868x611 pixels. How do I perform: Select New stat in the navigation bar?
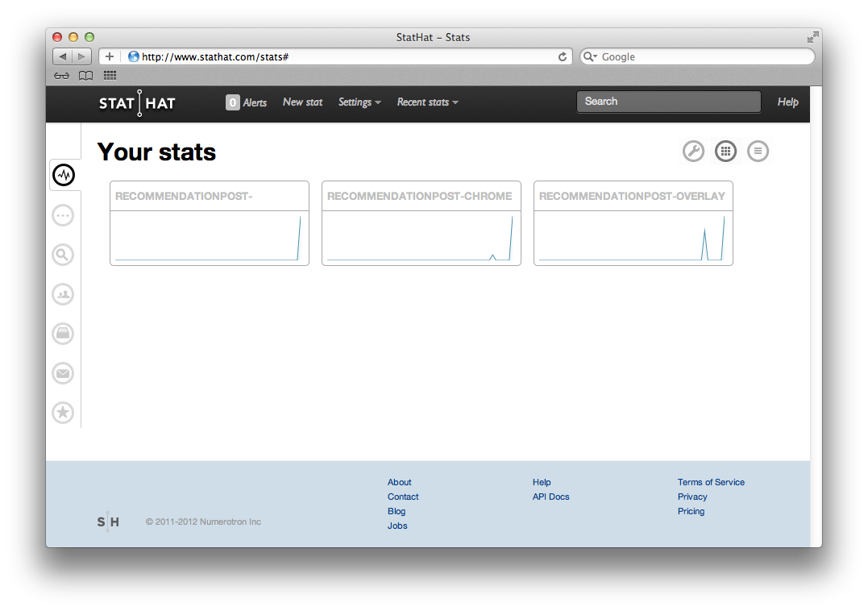(302, 102)
